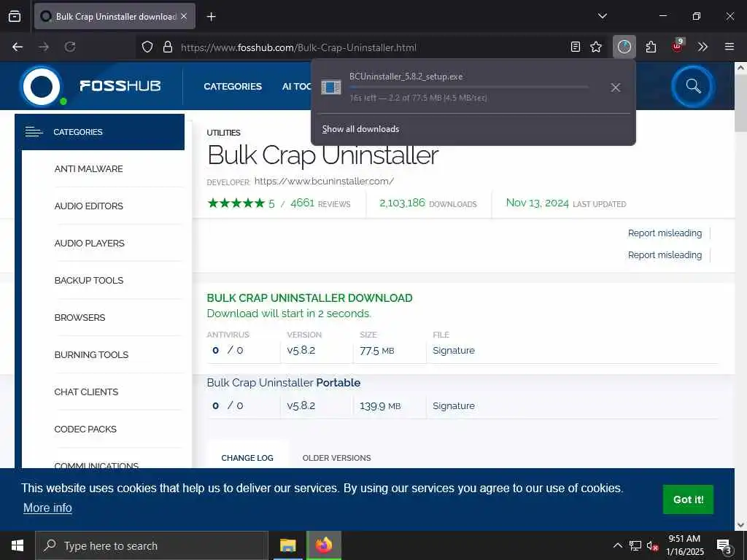747x560 pixels.
Task: Click the downloads progress toolbar icon
Action: tap(624, 47)
